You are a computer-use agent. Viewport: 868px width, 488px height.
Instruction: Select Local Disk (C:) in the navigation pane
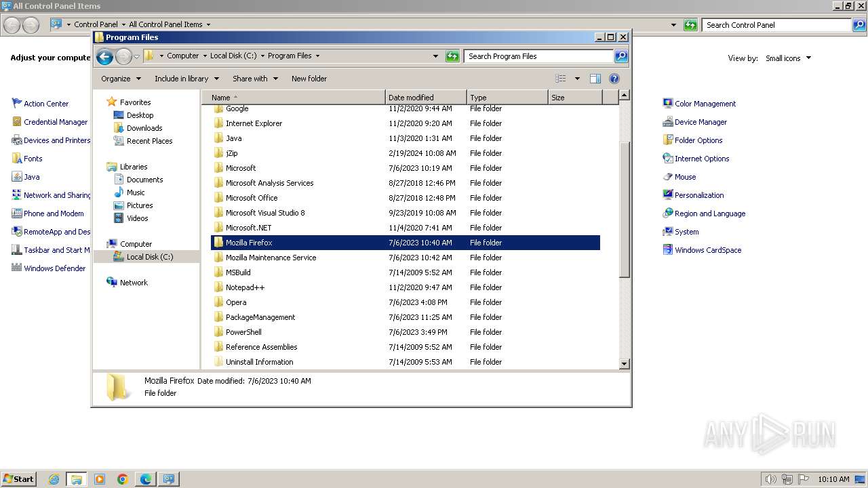pyautogui.click(x=149, y=257)
